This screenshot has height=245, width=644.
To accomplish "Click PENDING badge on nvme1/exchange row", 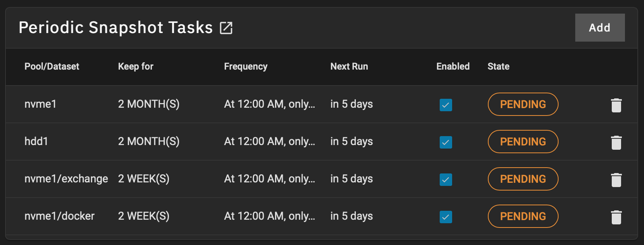I will click(x=523, y=179).
